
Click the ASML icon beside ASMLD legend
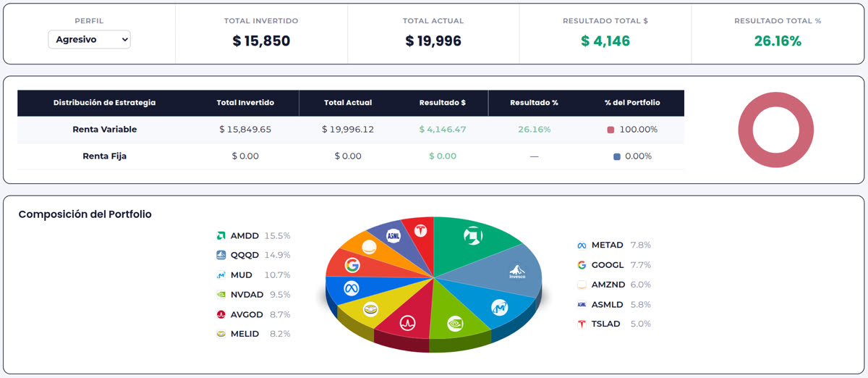tap(582, 304)
